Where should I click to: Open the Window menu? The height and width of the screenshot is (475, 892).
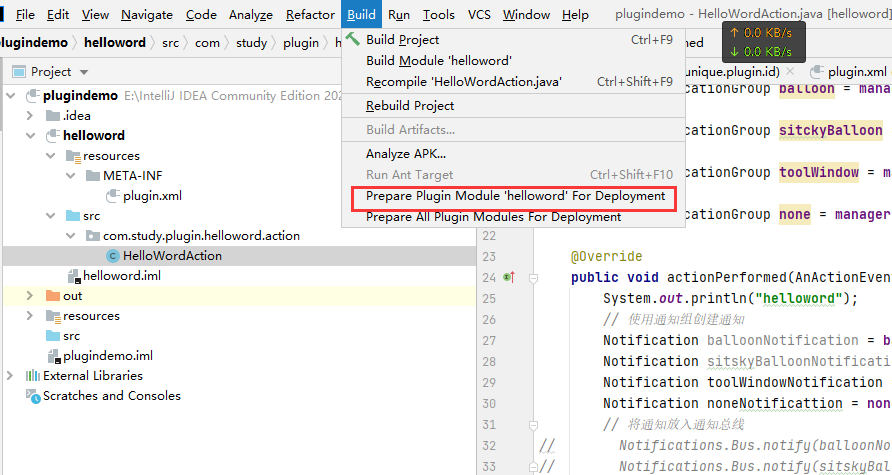point(526,14)
